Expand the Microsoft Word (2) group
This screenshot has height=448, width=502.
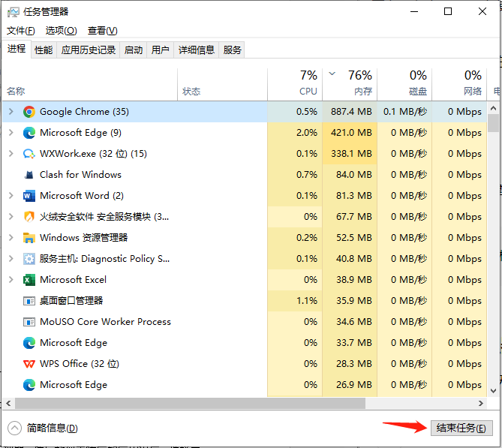[x=11, y=195]
